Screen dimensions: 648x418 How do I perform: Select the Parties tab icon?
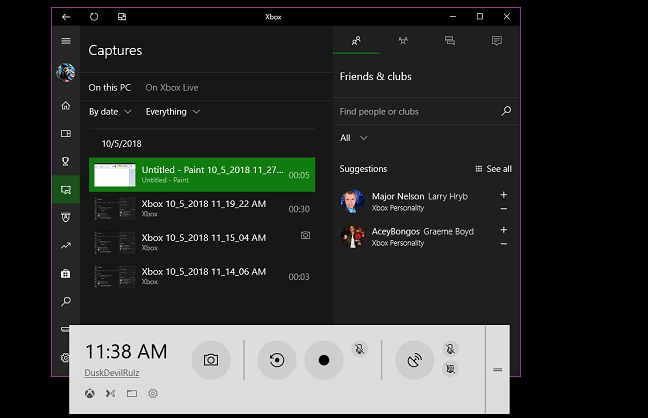click(x=403, y=41)
